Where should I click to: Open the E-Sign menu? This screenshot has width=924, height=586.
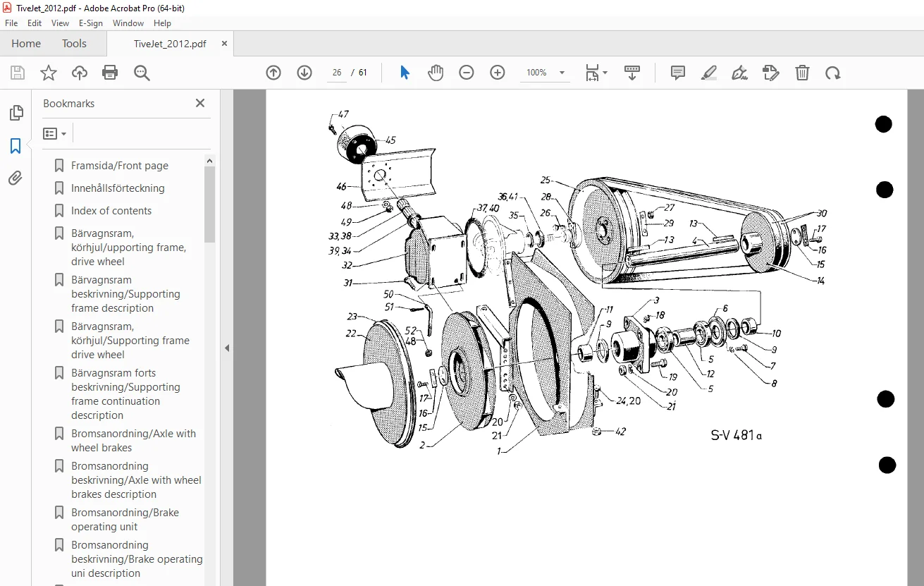[91, 23]
